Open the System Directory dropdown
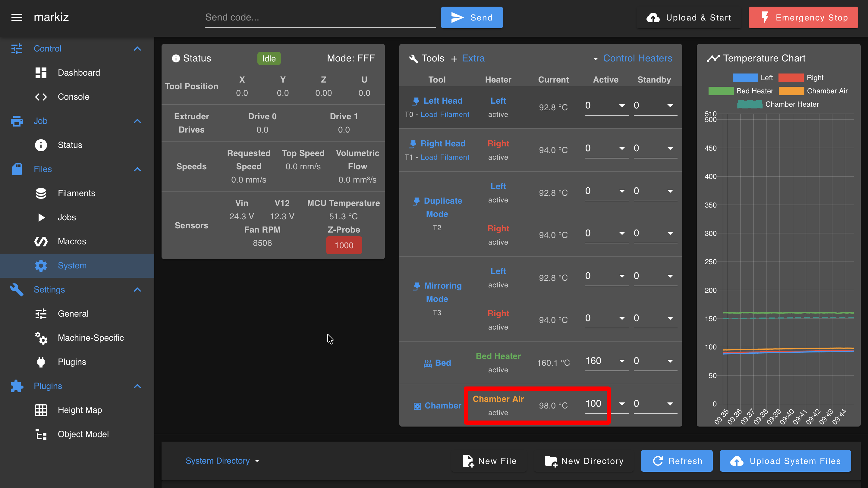The image size is (868, 488). pos(222,461)
